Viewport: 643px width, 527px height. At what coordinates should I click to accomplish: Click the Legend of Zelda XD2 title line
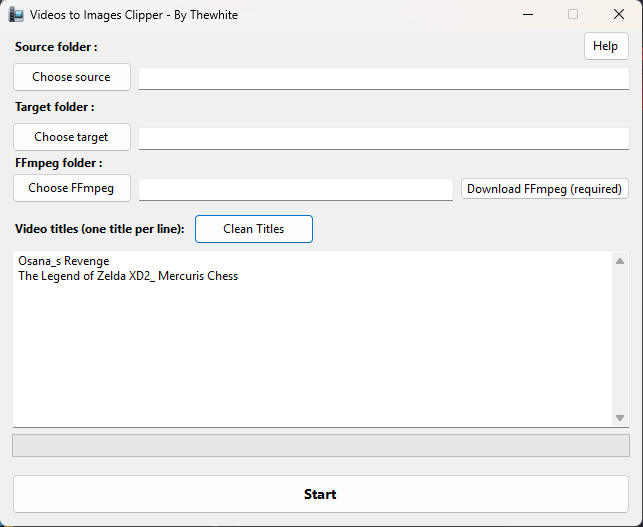128,276
